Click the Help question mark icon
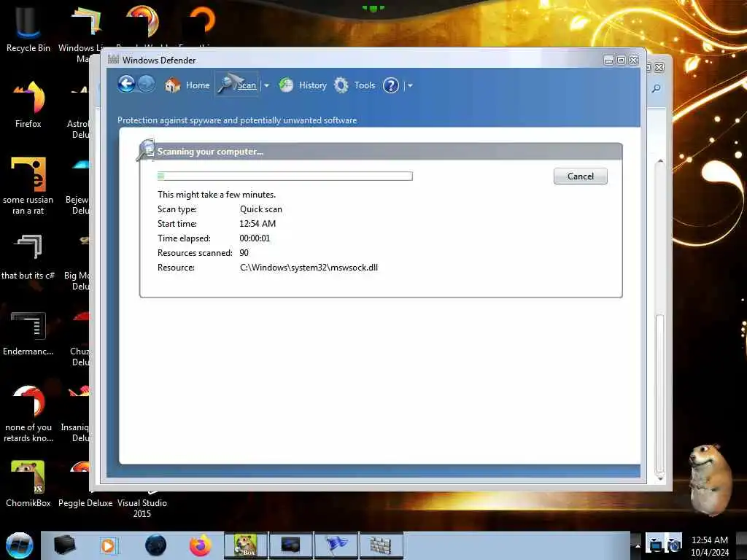Image resolution: width=747 pixels, height=560 pixels. pyautogui.click(x=391, y=86)
